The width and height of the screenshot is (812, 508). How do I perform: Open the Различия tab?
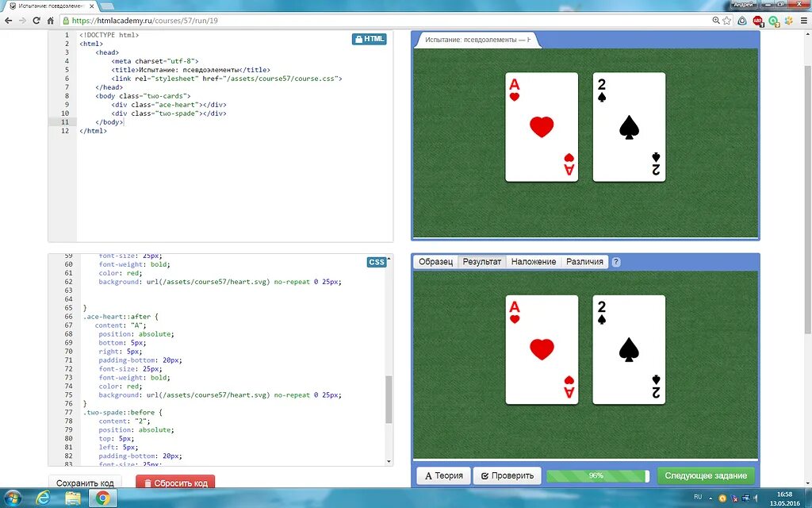[x=584, y=262]
